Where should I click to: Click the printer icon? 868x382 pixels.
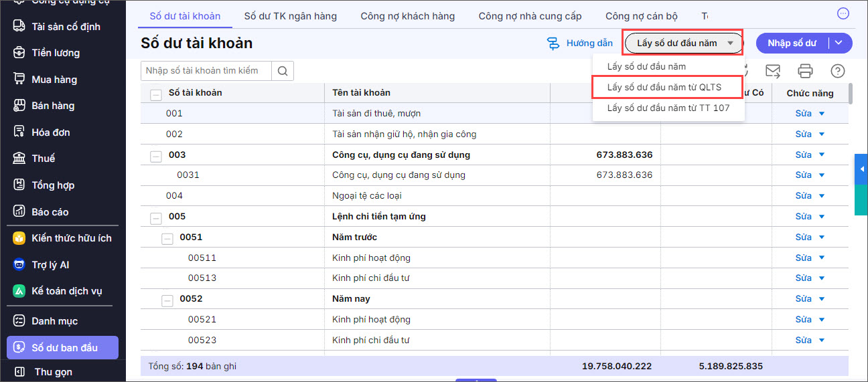click(805, 71)
